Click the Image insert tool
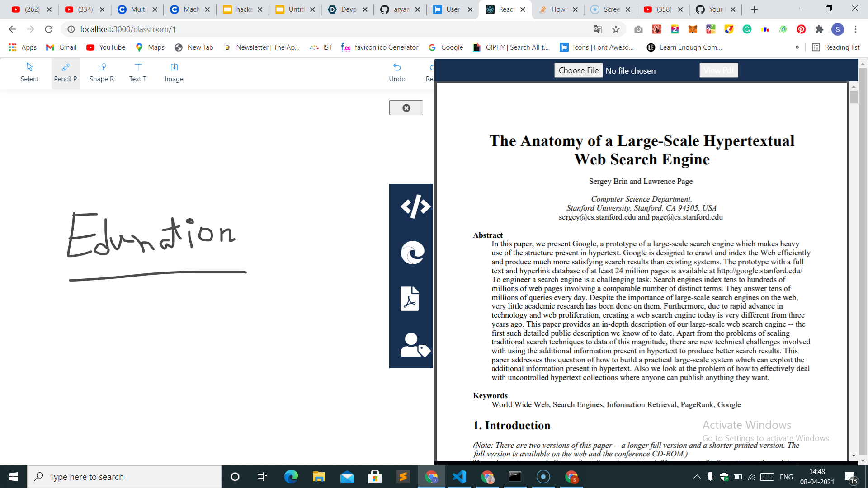 [174, 73]
